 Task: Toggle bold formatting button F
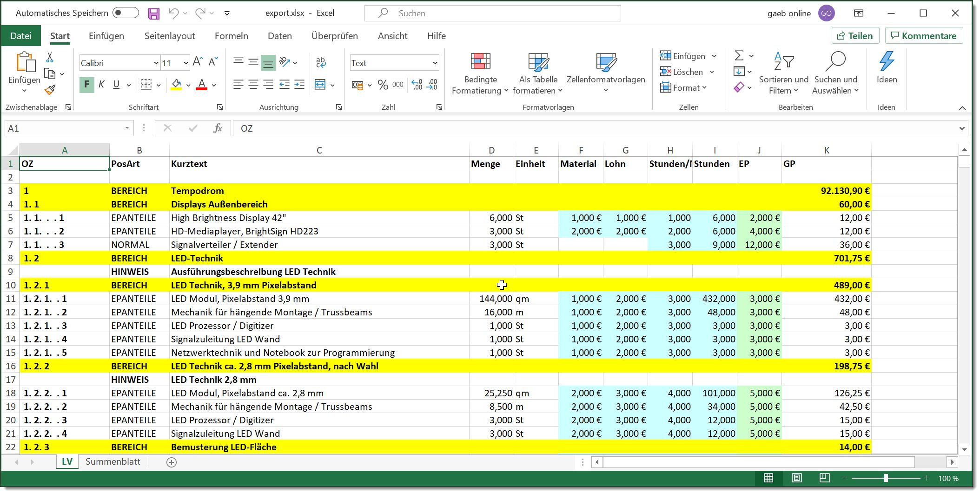click(86, 85)
